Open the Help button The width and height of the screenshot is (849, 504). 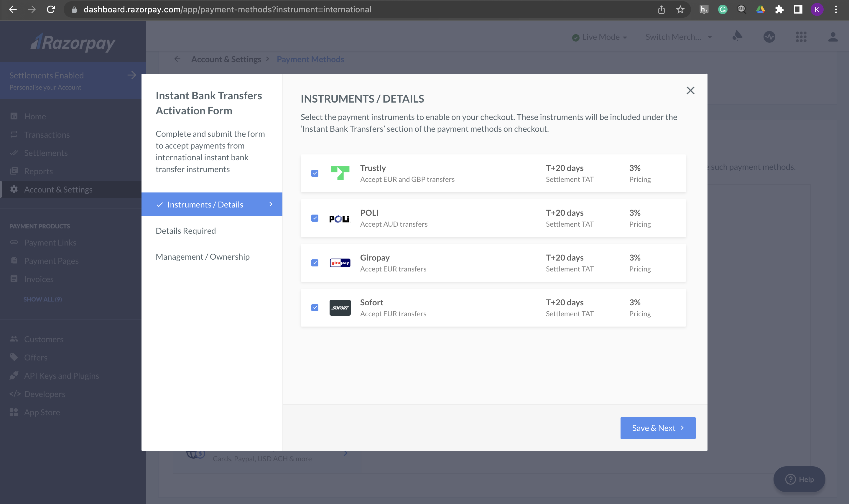point(799,479)
